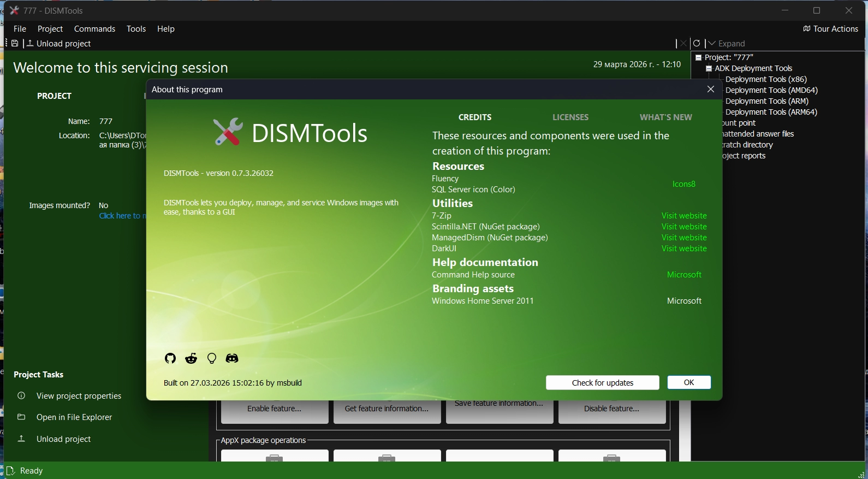Switch to the WHAT'S NEW tab
Viewport: 868px width, 479px height.
pyautogui.click(x=665, y=117)
